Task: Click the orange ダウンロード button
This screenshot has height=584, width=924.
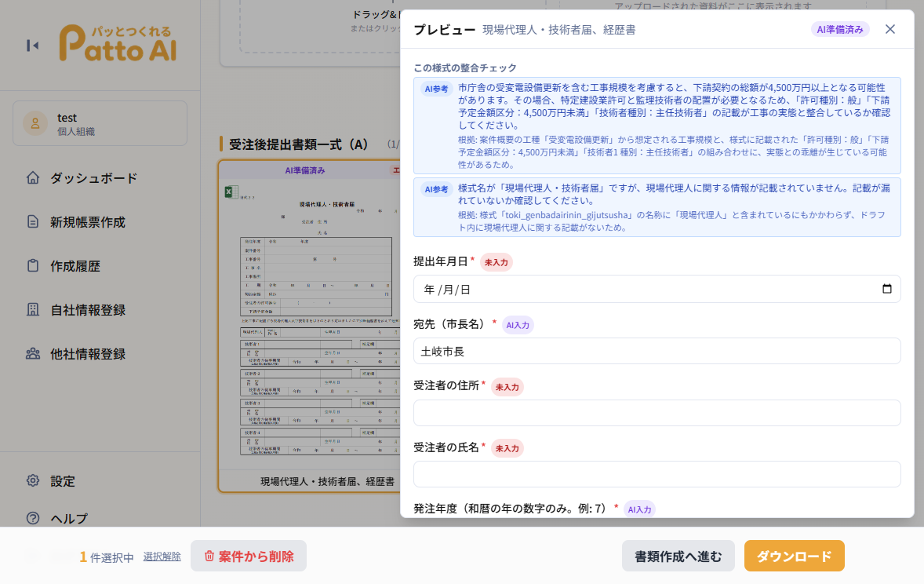Action: (x=795, y=556)
